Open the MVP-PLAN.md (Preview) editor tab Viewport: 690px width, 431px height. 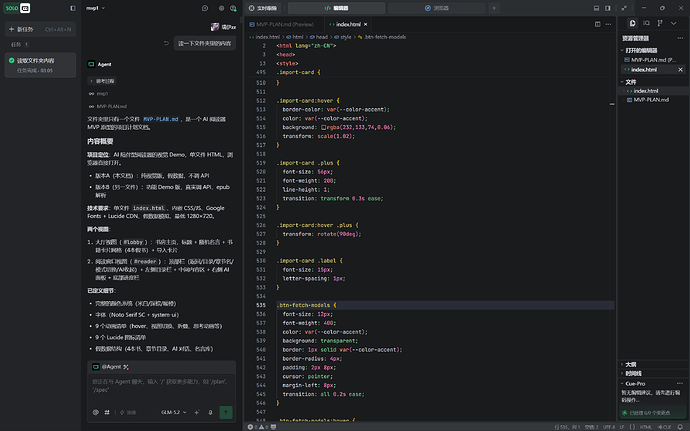[x=282, y=24]
